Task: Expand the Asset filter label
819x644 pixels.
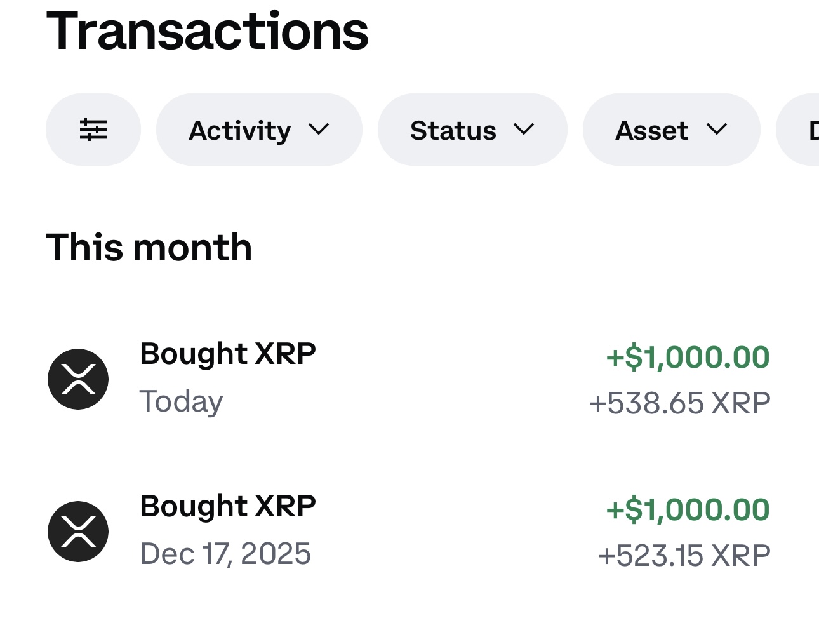Action: [x=651, y=131]
